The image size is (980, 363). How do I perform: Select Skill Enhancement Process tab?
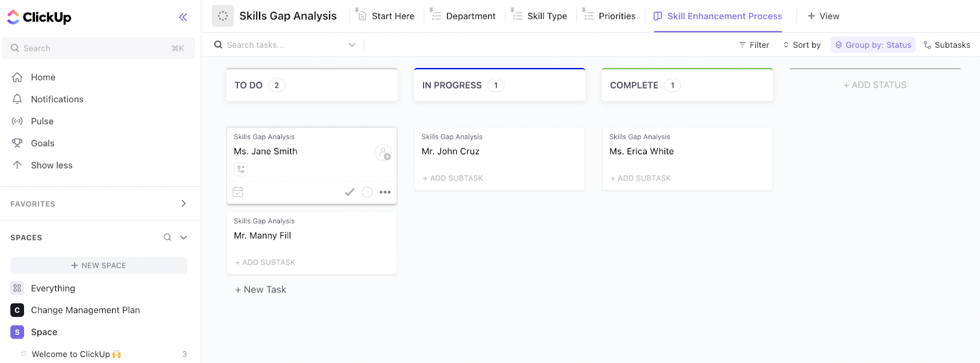(x=718, y=16)
